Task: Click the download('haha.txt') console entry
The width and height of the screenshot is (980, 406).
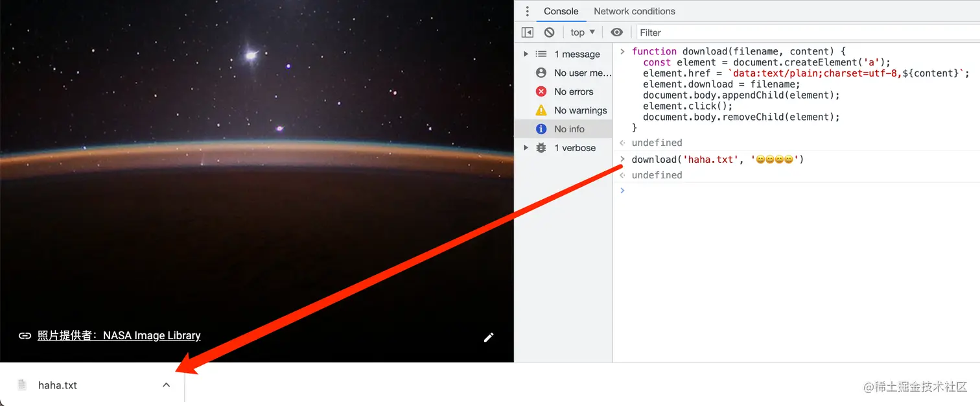Action: [x=717, y=160]
